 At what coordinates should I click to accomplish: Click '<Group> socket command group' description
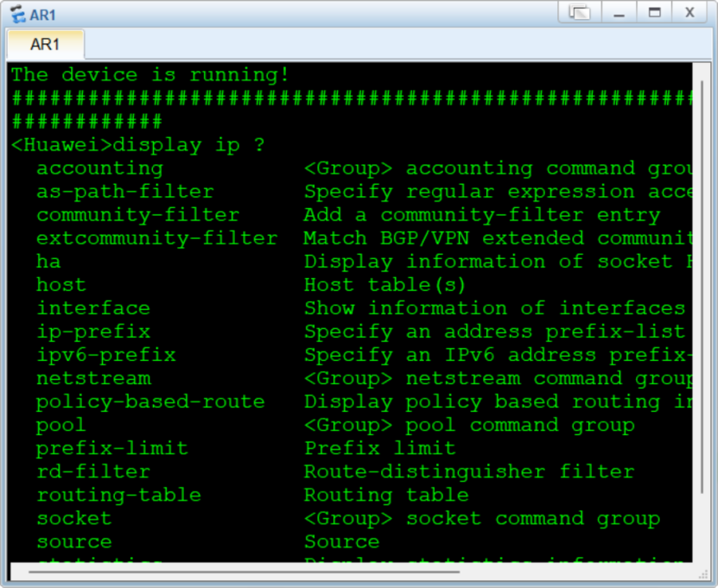(482, 518)
